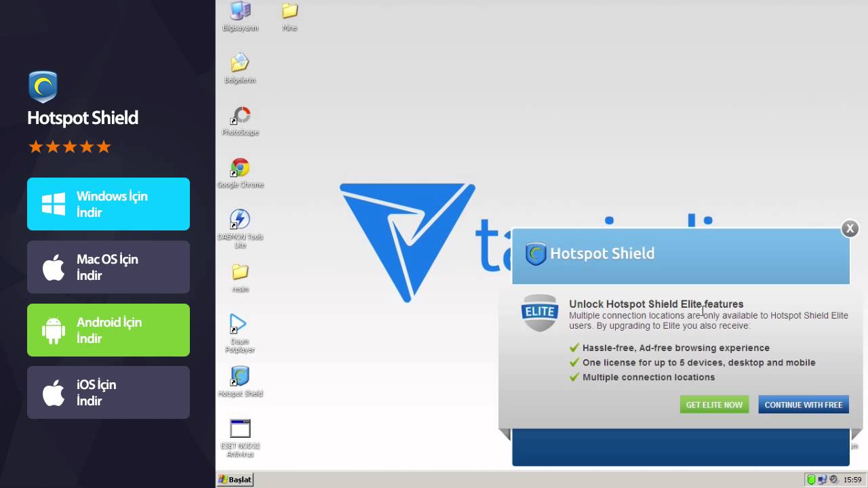Launch Daum Potplayer shortcut
The image size is (868, 488).
point(239,333)
